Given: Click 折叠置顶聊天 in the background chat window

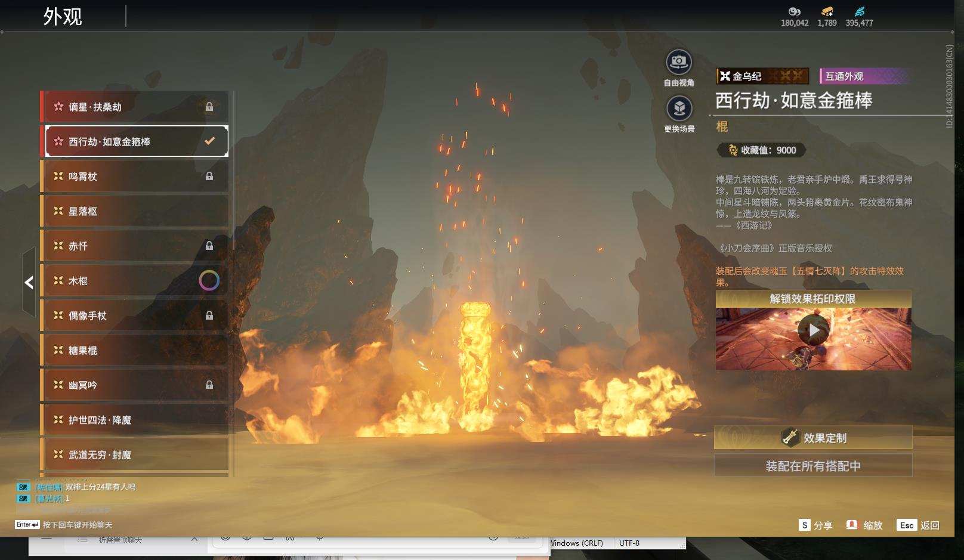Looking at the screenshot, I should pos(120,540).
